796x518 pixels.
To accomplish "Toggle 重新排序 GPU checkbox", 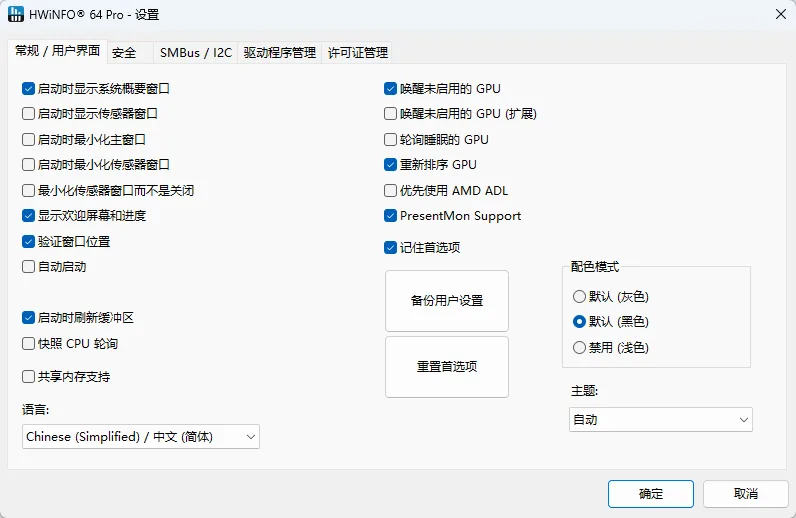I will pyautogui.click(x=390, y=165).
